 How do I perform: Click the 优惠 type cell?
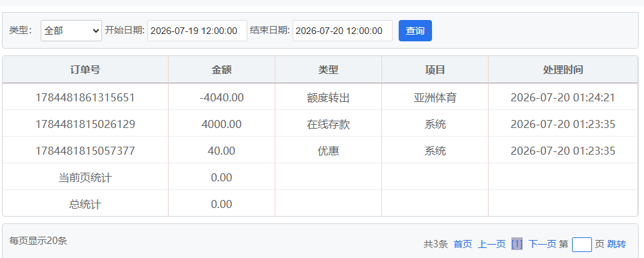[x=328, y=151]
